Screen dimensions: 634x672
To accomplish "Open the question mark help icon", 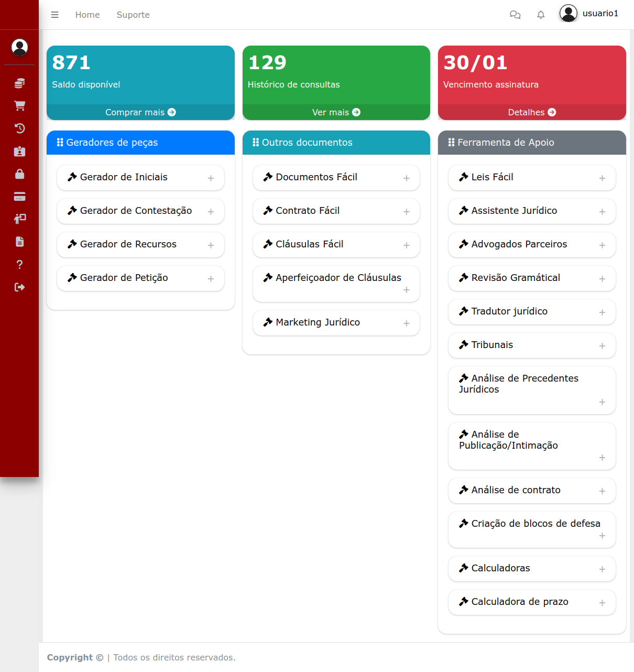I will 19,265.
